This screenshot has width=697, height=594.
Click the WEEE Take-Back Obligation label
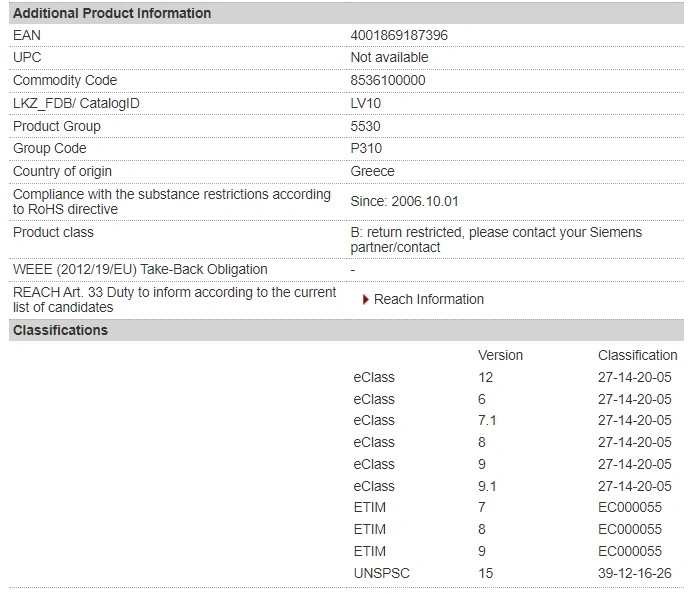point(140,269)
